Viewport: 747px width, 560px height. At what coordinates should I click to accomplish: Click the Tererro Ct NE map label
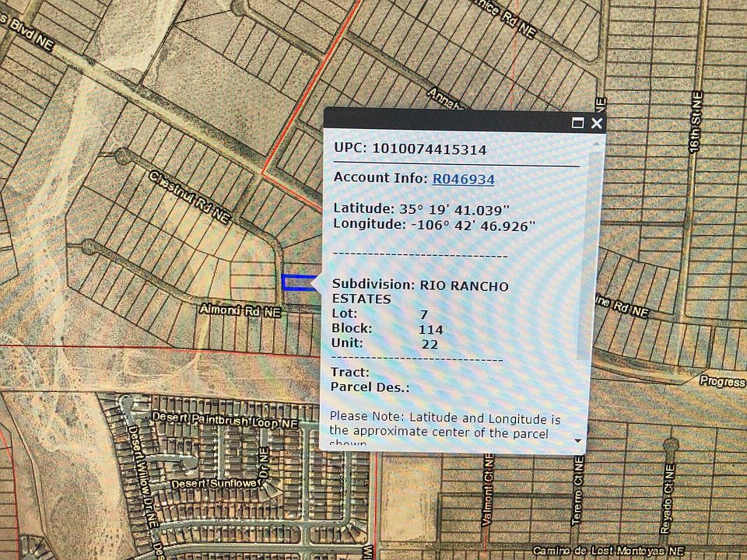pos(578,491)
